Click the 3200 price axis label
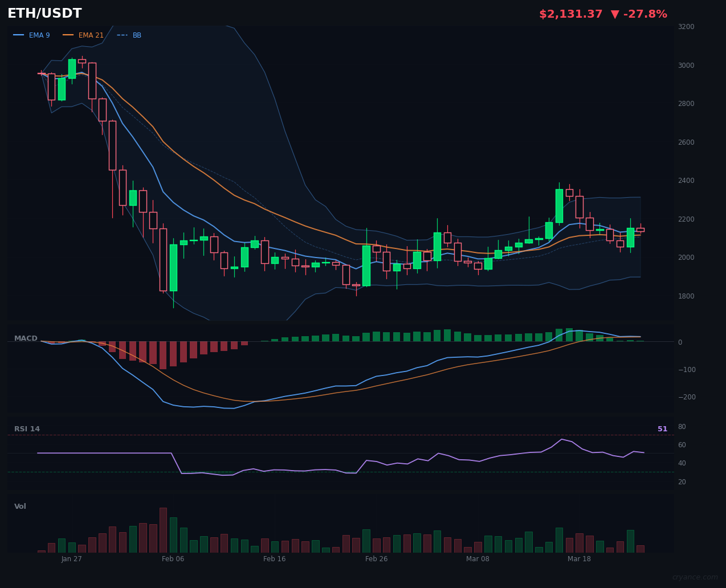Screen dimensions: 726x588 click(686, 26)
